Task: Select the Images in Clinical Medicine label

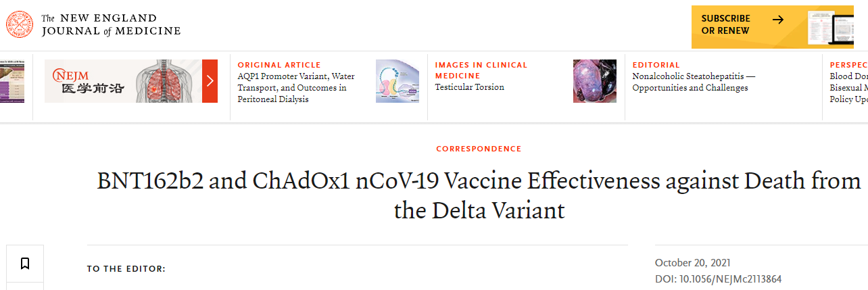Action: pos(481,70)
